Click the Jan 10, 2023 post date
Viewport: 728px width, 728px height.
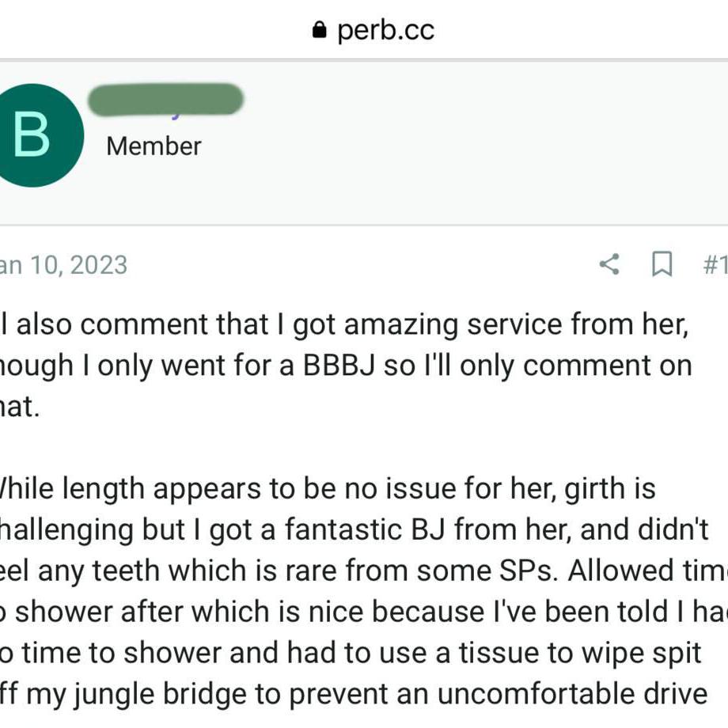click(x=63, y=265)
